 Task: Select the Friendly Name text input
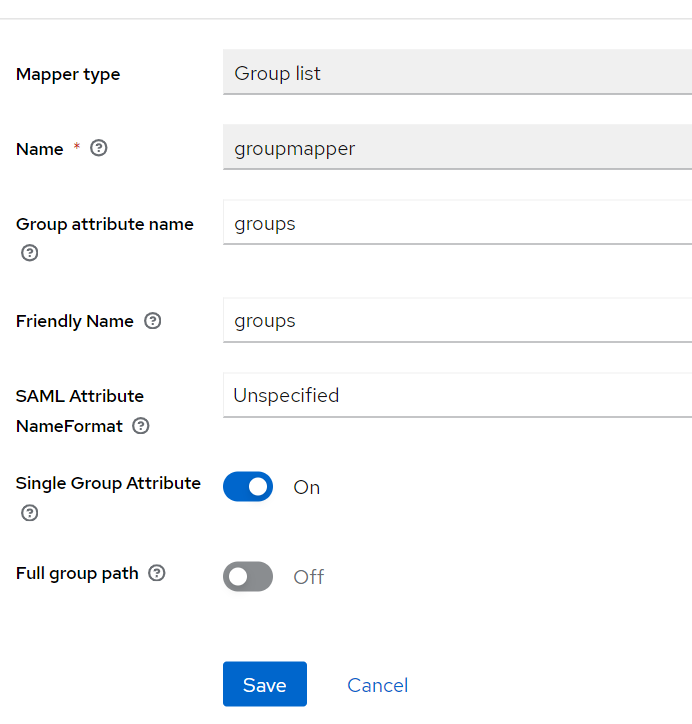pos(457,320)
